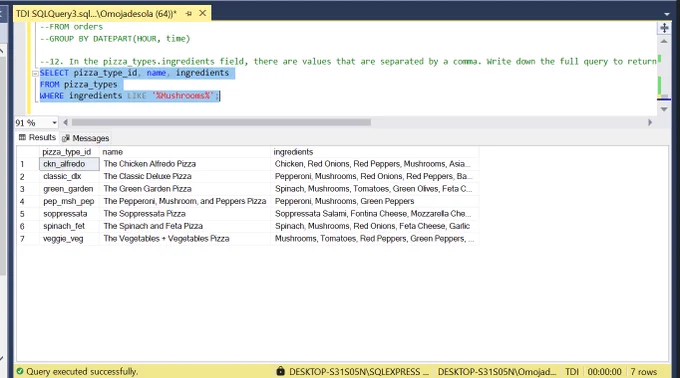Click the 00:00:00 elapsed time entry
The width and height of the screenshot is (680, 378).
[605, 372]
